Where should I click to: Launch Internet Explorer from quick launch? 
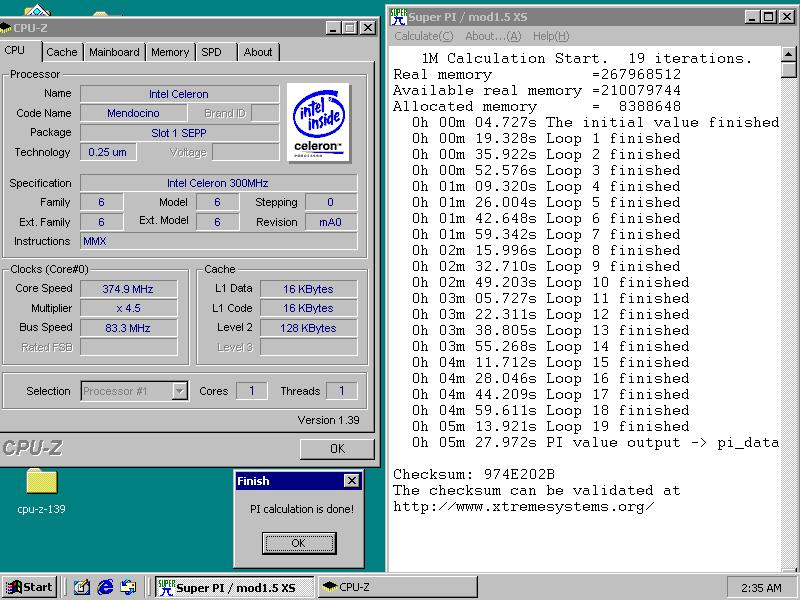[x=105, y=587]
